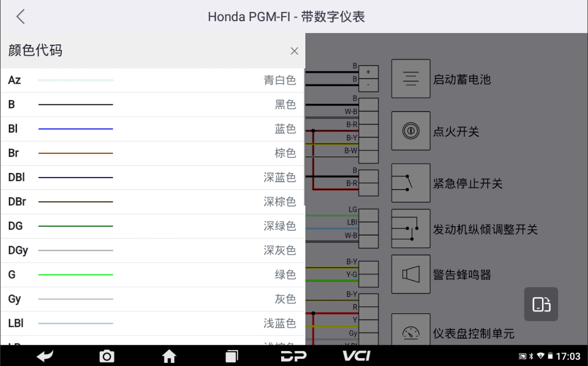Click the battery negative (-) terminal

click(x=368, y=85)
